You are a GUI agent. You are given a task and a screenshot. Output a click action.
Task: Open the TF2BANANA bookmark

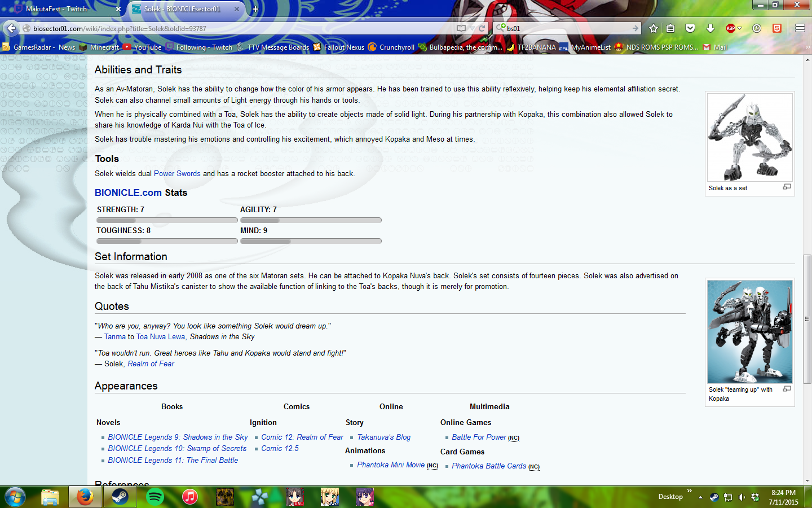[531, 47]
